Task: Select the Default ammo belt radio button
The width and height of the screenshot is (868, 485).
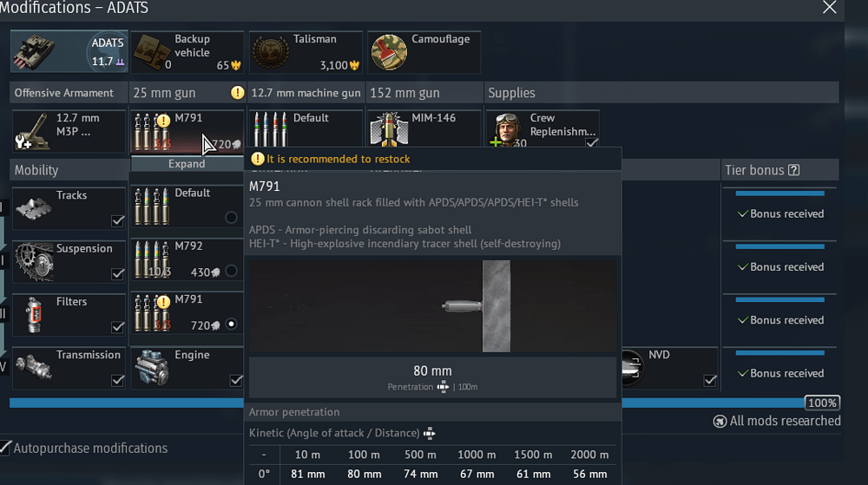Action: (x=231, y=218)
